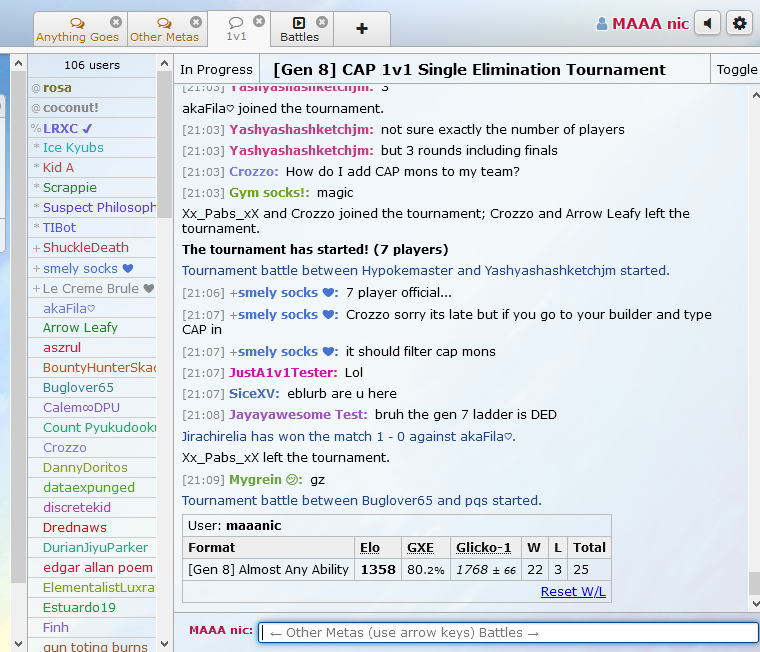Switch to the Other Metas room tab
The image size is (760, 652).
[x=164, y=30]
